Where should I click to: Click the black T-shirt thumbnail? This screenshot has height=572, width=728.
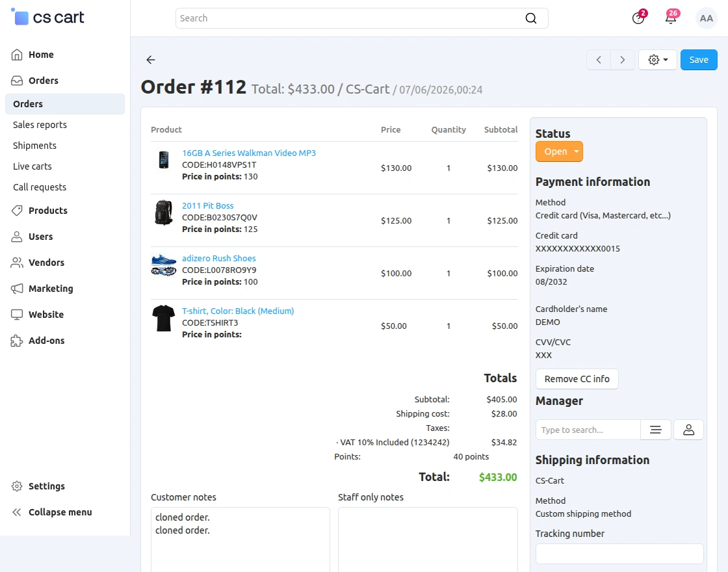[x=163, y=318]
